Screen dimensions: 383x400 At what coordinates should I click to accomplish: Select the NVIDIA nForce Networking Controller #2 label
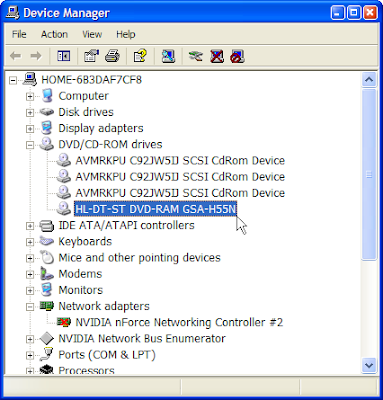[x=179, y=322]
